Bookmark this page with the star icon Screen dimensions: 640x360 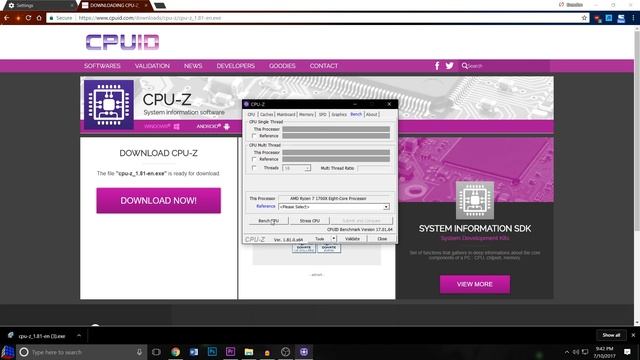(584, 18)
